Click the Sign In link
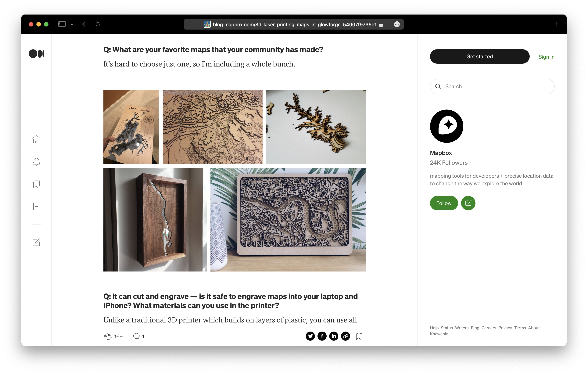This screenshot has height=374, width=588. 546,57
